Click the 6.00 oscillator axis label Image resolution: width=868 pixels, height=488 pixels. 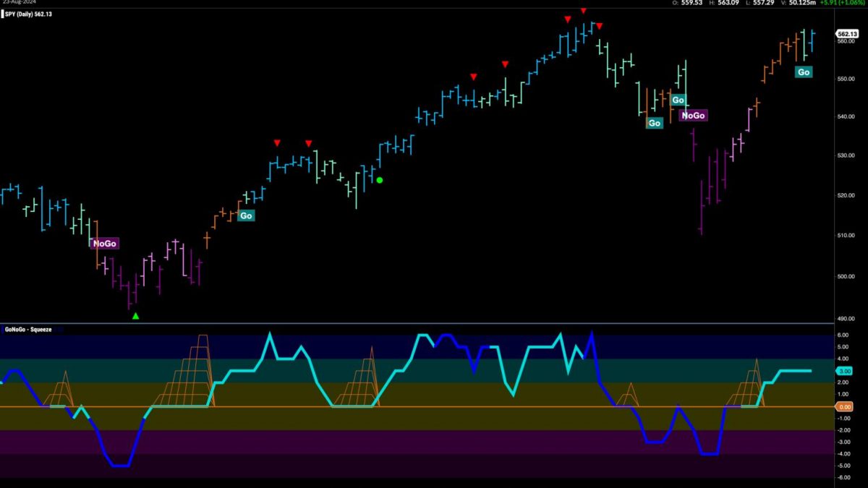pyautogui.click(x=843, y=335)
